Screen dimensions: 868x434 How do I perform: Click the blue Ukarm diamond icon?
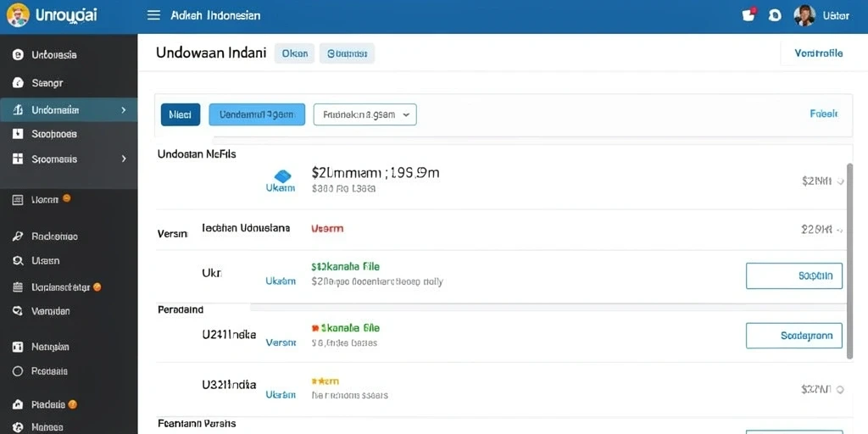point(282,176)
